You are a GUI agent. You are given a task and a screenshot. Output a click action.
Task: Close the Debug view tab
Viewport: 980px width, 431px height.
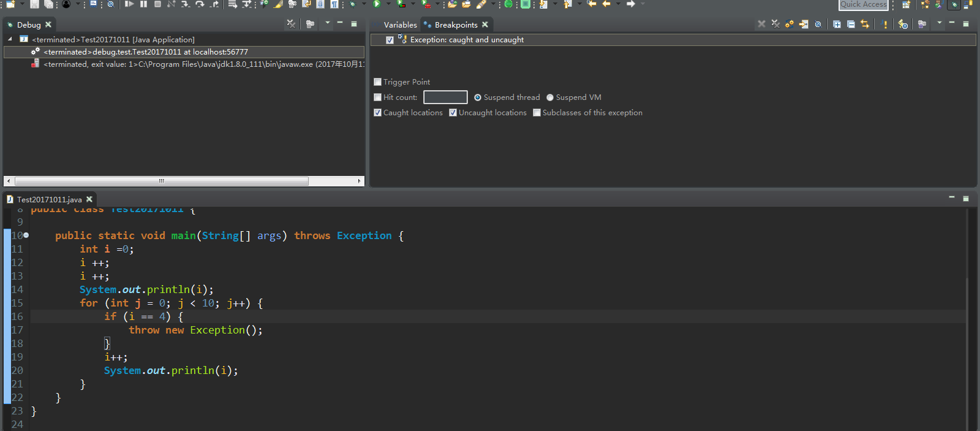48,25
